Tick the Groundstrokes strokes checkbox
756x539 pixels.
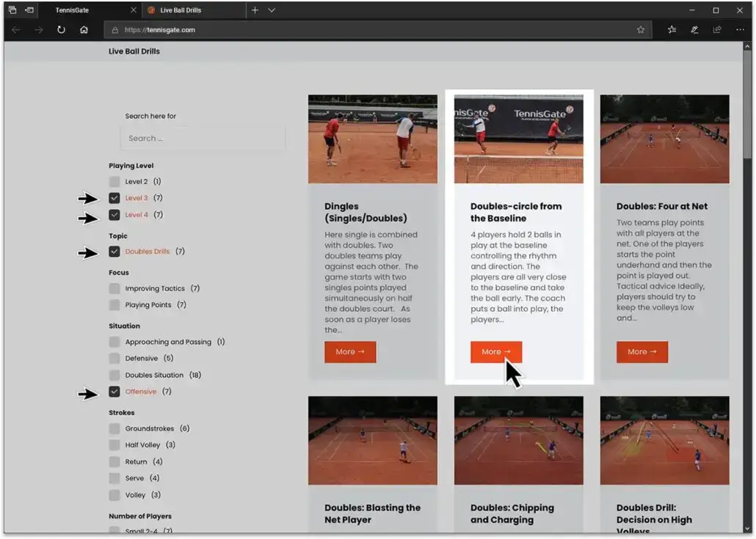coord(115,428)
